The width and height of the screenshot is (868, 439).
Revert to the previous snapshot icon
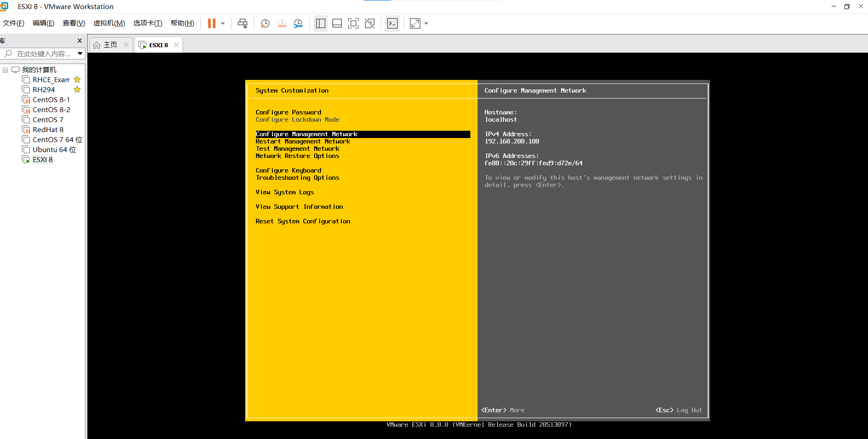click(282, 24)
